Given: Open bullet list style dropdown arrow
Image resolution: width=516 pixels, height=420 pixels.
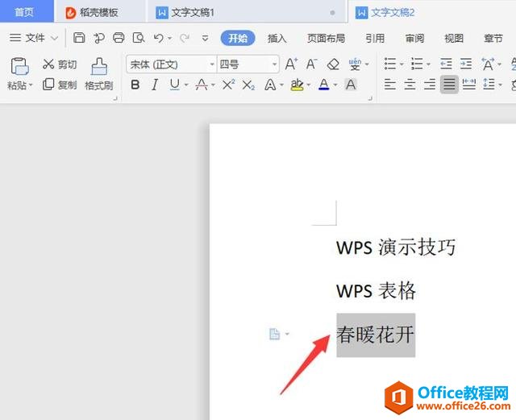Looking at the screenshot, I should tap(402, 64).
